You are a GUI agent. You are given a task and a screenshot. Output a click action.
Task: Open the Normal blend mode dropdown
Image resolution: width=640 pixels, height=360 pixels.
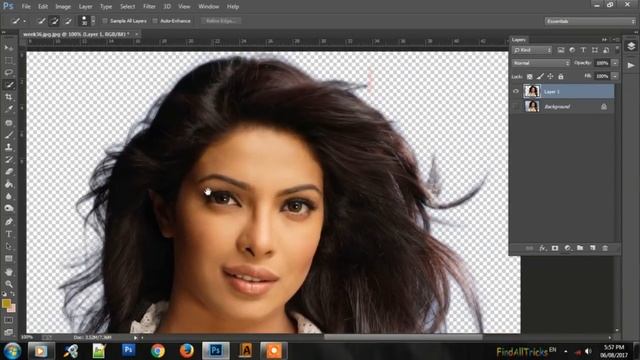point(541,63)
